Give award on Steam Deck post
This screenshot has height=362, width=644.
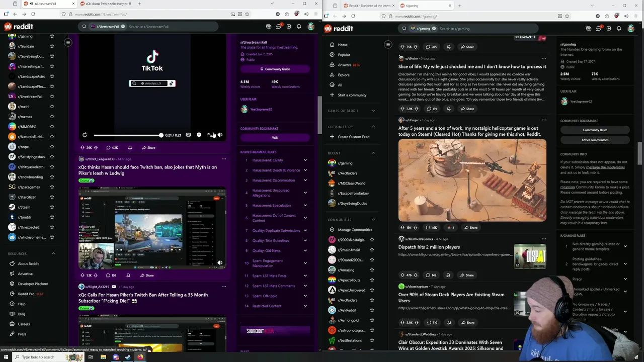point(449,323)
